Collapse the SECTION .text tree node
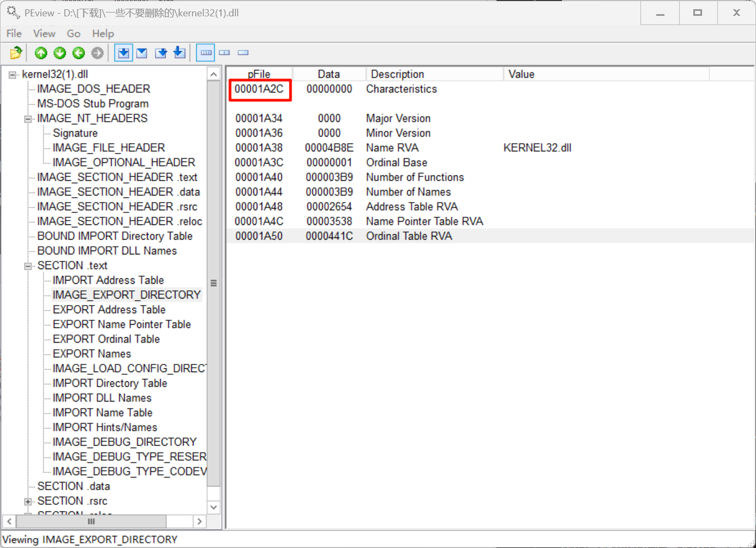This screenshot has width=756, height=548. (28, 266)
